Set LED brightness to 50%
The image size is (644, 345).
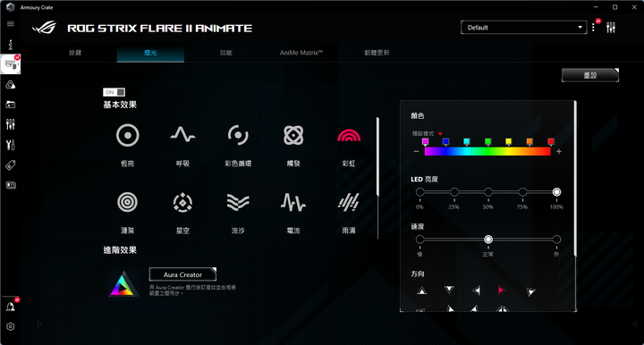[x=488, y=192]
